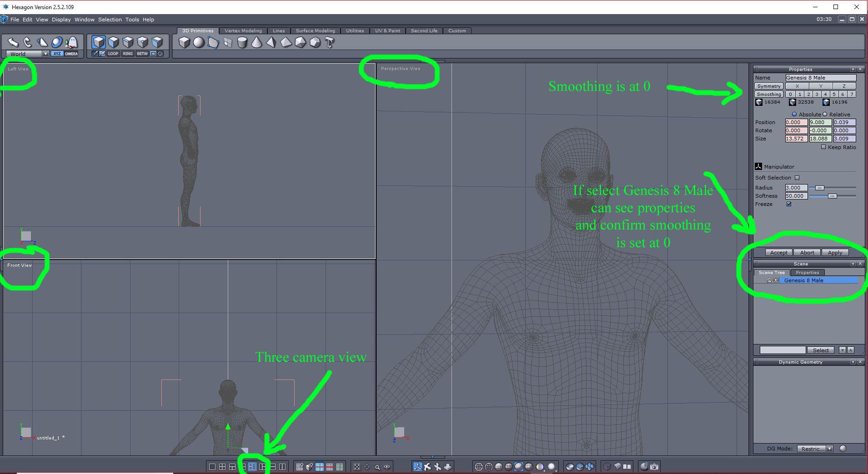This screenshot has height=474, width=868.
Task: Toggle lock icon of Genesis 8 Male
Action: click(769, 280)
